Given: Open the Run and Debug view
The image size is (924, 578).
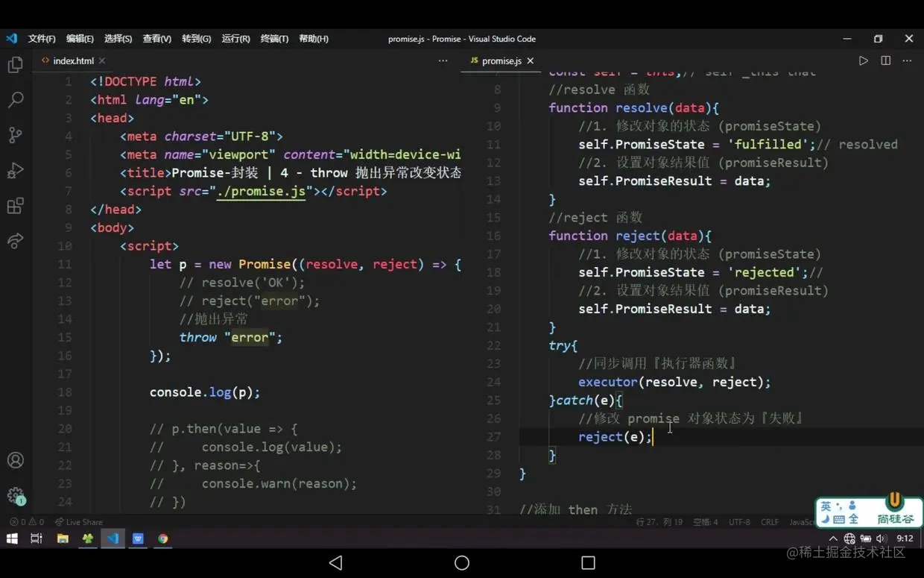Looking at the screenshot, I should click(x=15, y=170).
